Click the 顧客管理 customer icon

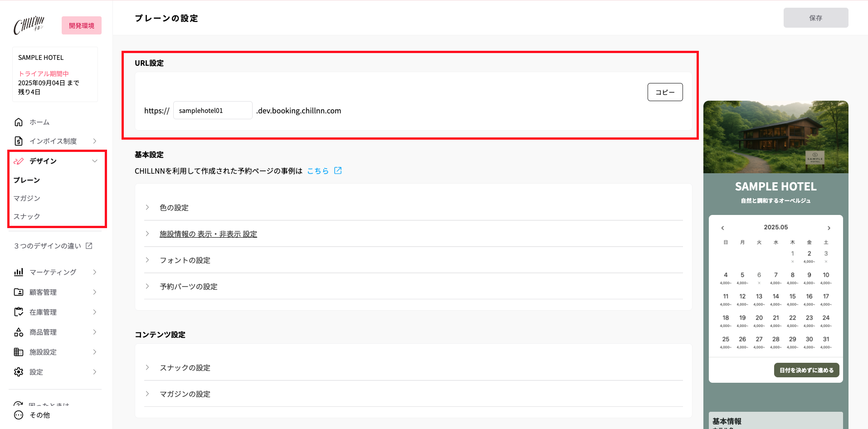click(x=19, y=292)
